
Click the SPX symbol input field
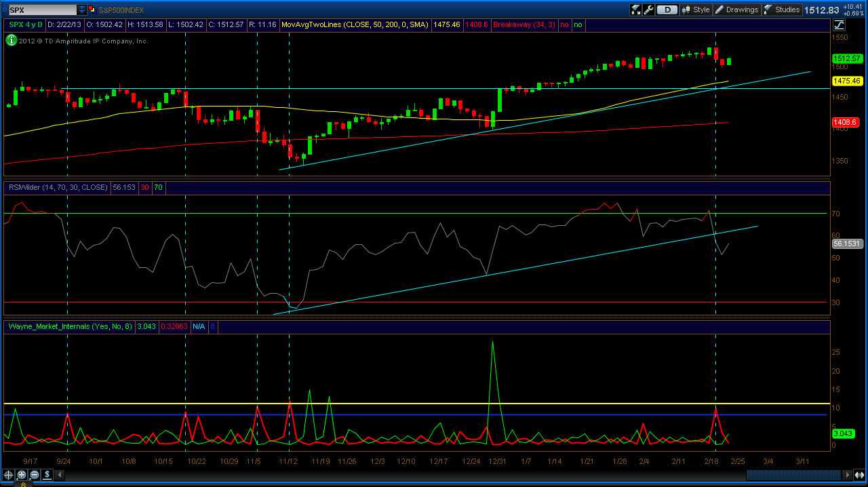point(43,10)
